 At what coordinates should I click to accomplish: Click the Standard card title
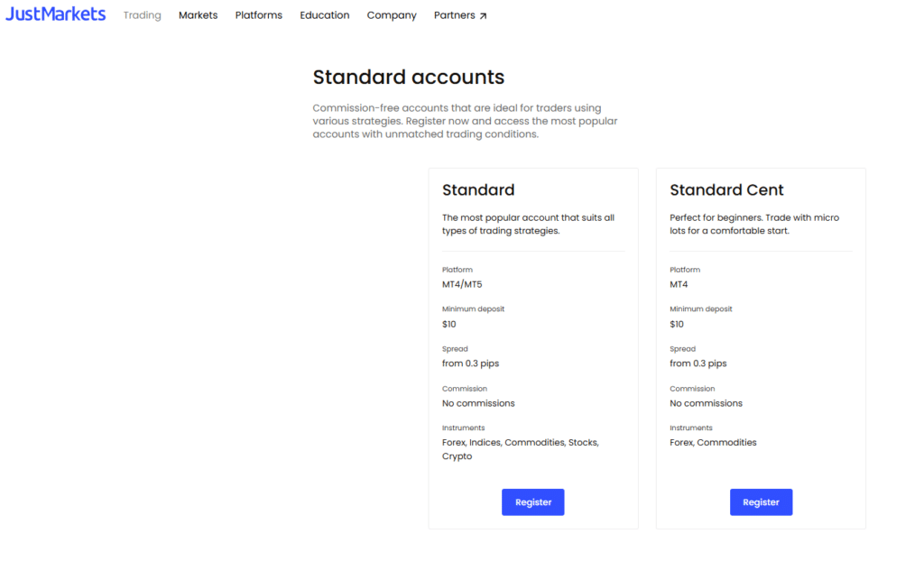(478, 189)
